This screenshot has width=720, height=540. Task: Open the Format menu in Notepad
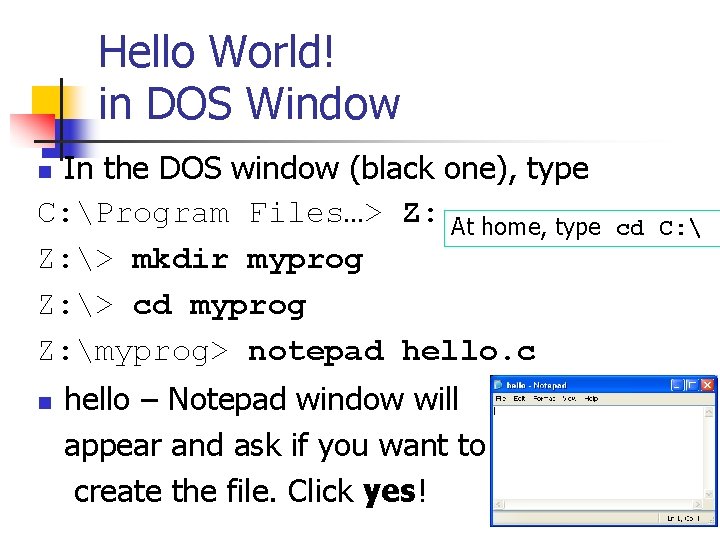544,398
